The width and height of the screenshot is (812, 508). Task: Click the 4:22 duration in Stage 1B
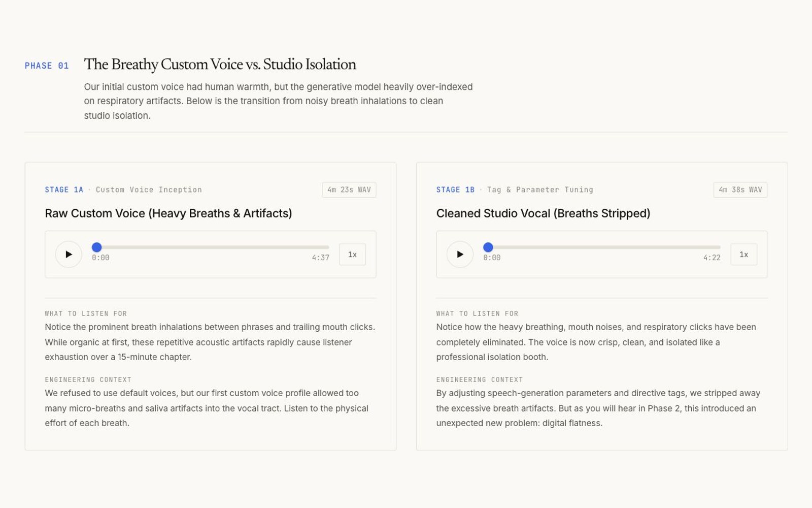click(712, 258)
